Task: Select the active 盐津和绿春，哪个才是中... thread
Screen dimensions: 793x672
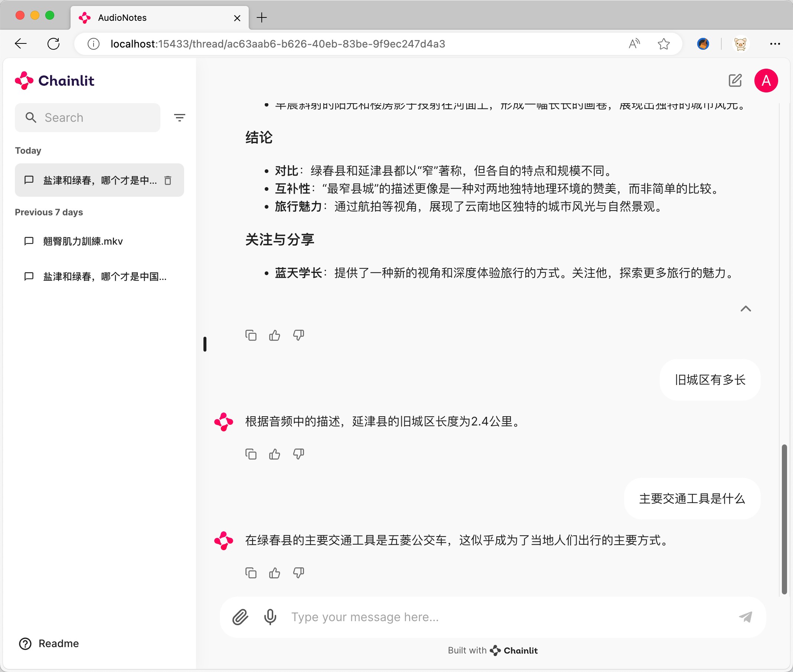Action: [99, 180]
